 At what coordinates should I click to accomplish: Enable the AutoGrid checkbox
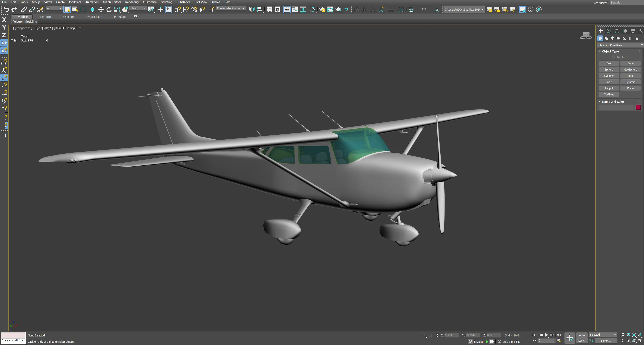click(613, 57)
